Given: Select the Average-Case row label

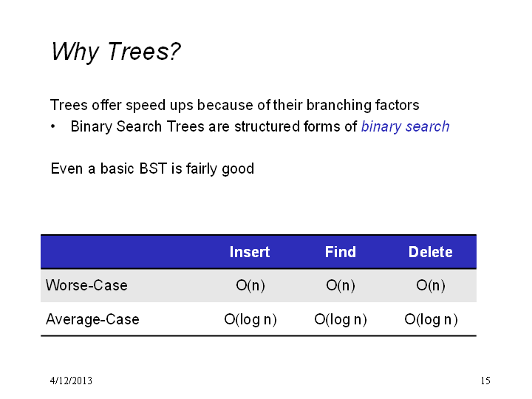Looking at the screenshot, I should point(92,319).
